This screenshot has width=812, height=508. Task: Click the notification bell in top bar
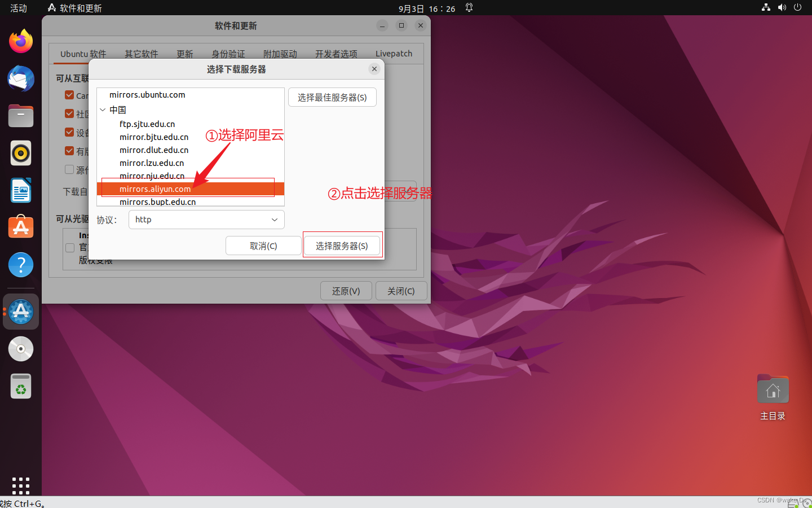click(469, 7)
